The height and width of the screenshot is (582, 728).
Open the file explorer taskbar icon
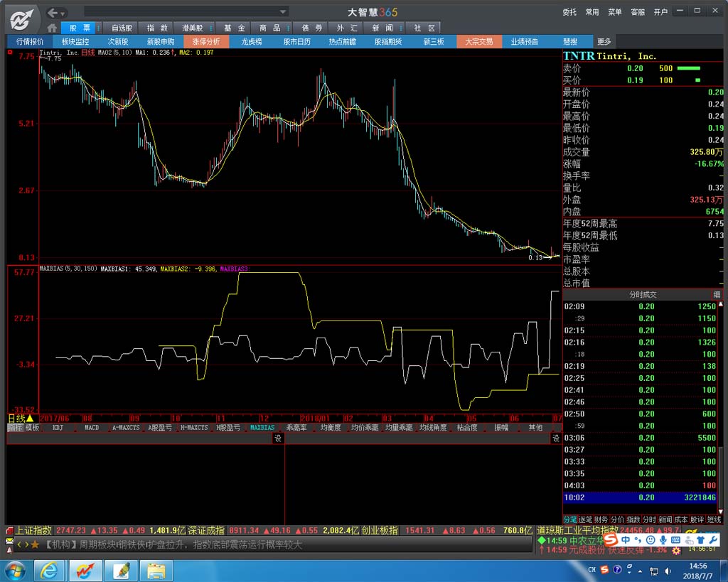156,571
